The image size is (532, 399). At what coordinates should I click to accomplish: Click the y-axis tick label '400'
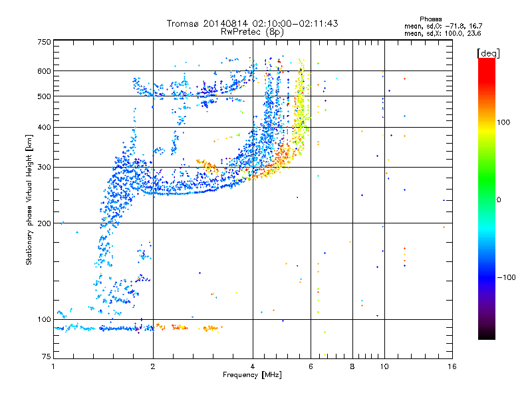point(44,128)
